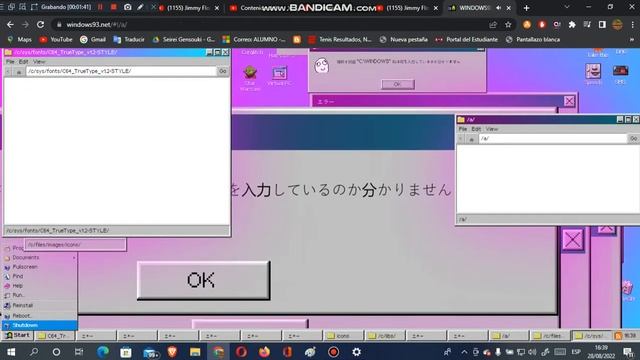
Task: Expand the system tray hidden icons chevron
Action: (464, 352)
